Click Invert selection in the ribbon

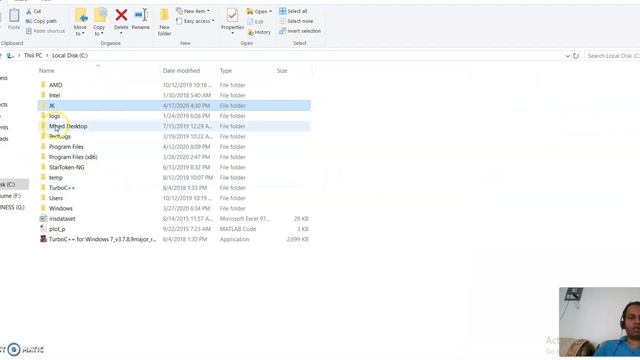(x=300, y=31)
